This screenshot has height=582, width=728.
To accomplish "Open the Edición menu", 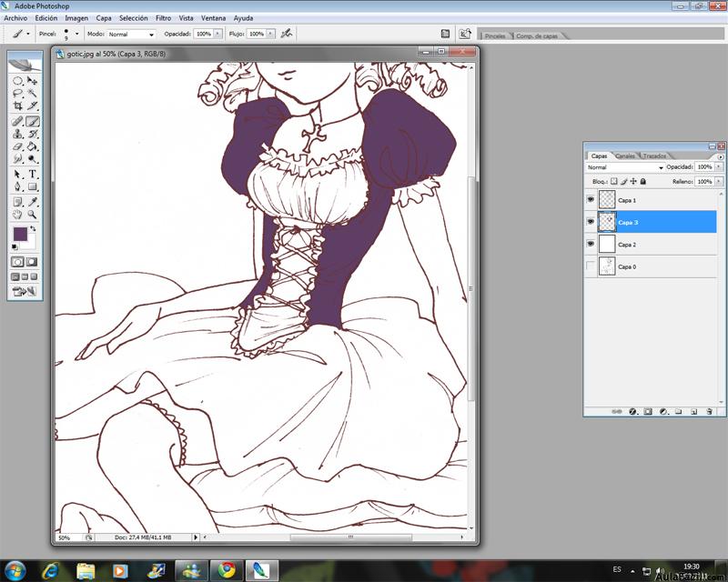I will [x=46, y=18].
